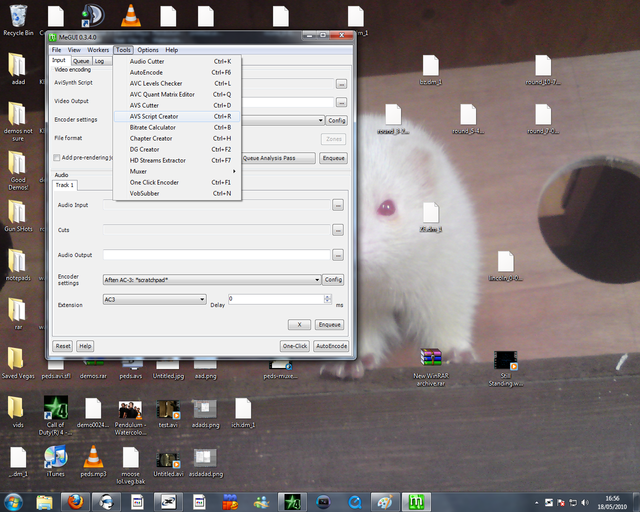Screen dimensions: 640x512
Task: Choose Bitrate Calculator menu entry
Action: (177, 127)
